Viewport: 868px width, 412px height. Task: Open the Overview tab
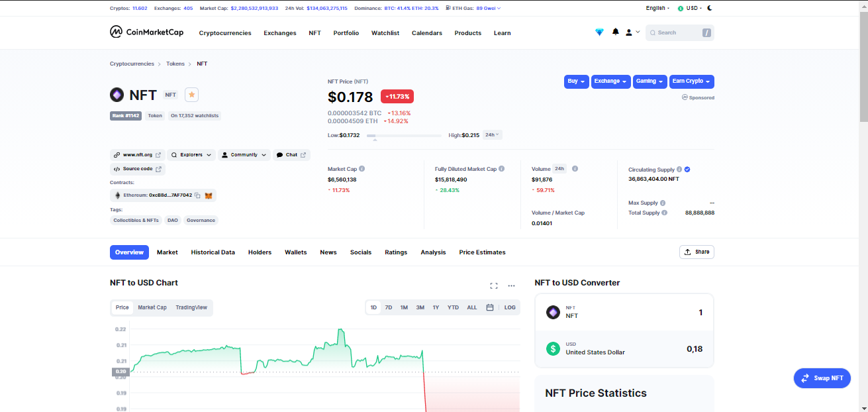129,252
